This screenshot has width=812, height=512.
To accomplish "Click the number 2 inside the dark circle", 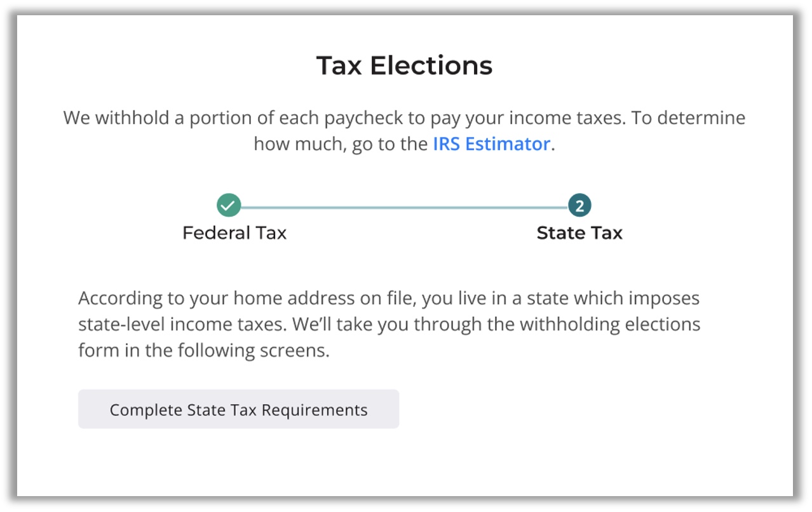I will [579, 206].
